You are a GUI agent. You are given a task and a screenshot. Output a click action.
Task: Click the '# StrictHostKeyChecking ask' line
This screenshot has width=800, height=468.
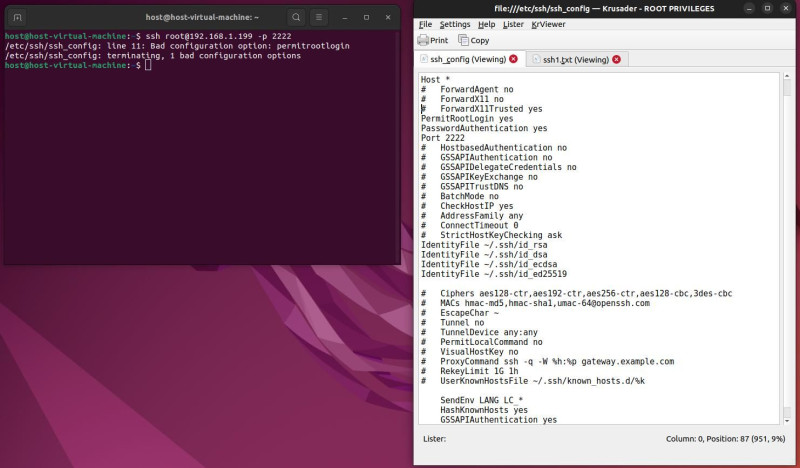[491, 235]
